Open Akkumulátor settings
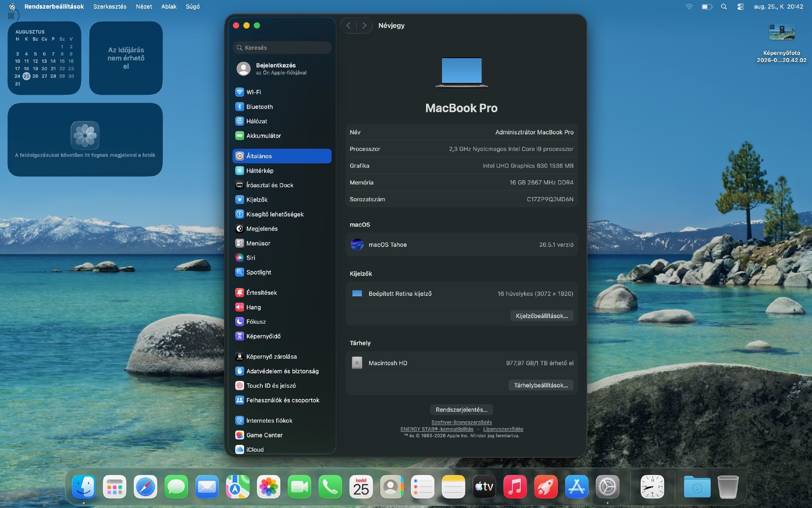 tap(282, 136)
